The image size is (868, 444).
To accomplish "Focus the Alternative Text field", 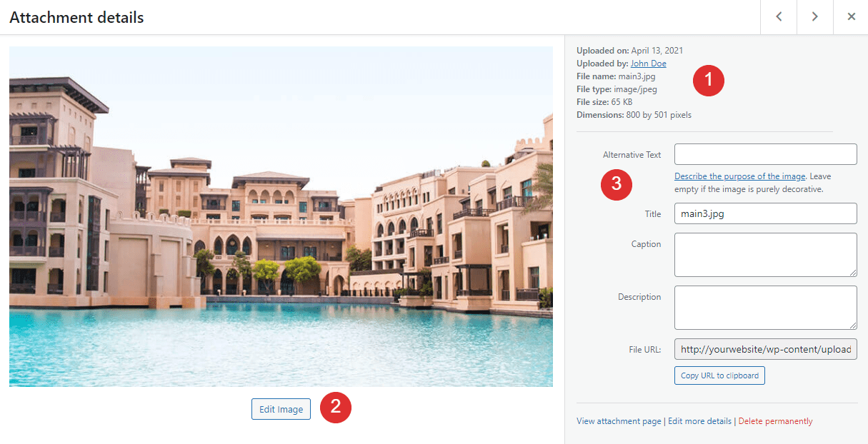I will pyautogui.click(x=765, y=154).
